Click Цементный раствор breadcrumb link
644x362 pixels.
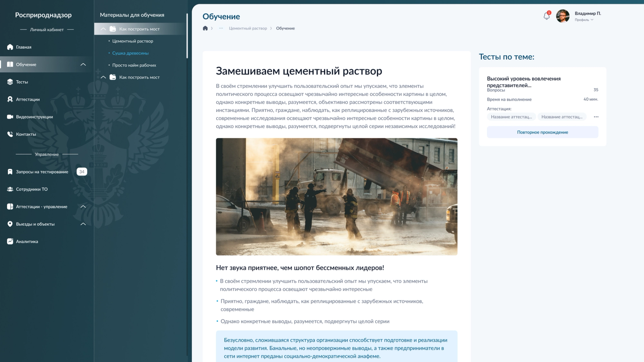[x=248, y=28]
